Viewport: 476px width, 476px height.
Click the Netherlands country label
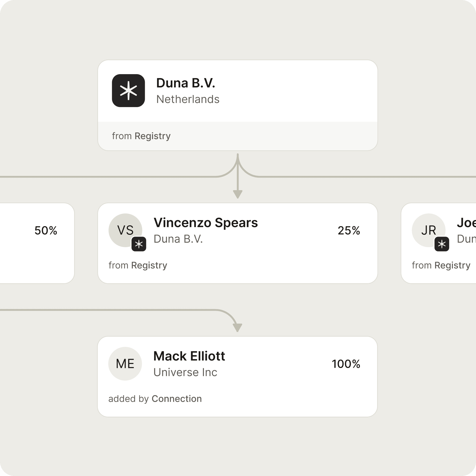(x=188, y=99)
